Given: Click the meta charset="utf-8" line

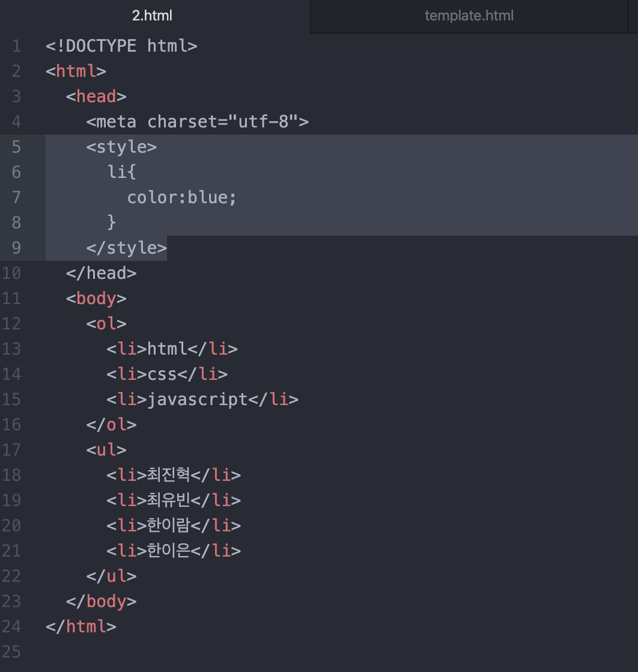Looking at the screenshot, I should (x=197, y=121).
